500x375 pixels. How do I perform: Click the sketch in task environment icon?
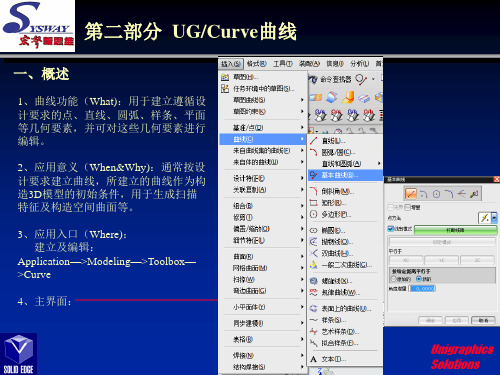(225, 89)
